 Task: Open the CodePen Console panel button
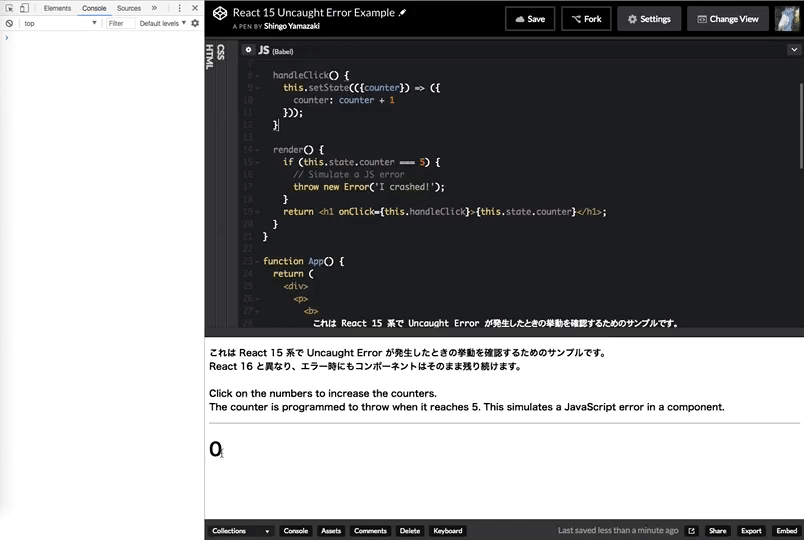pos(296,531)
